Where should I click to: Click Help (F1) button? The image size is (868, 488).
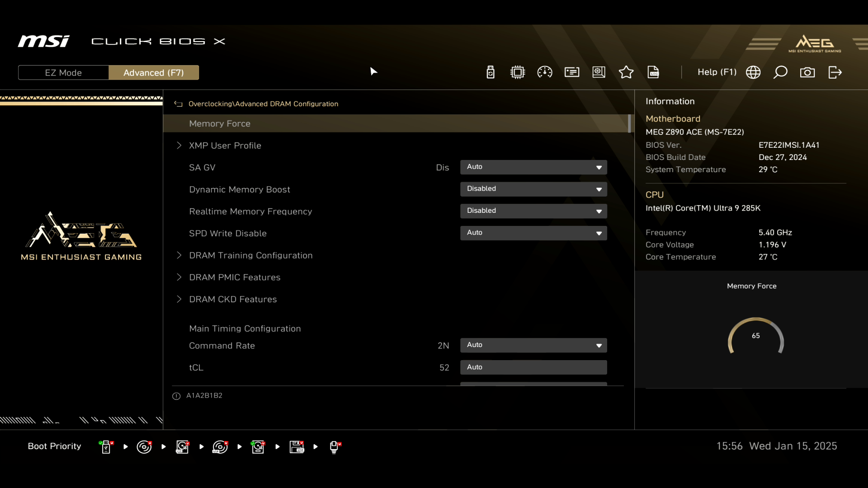click(717, 72)
